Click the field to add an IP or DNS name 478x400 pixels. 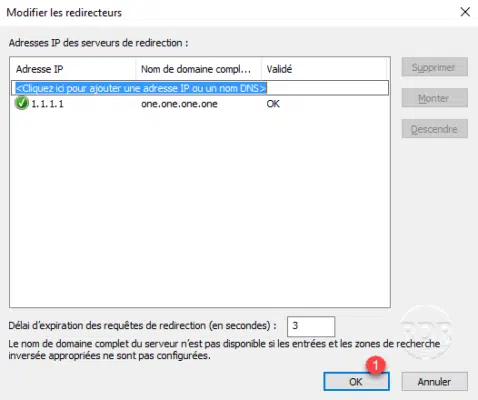200,88
